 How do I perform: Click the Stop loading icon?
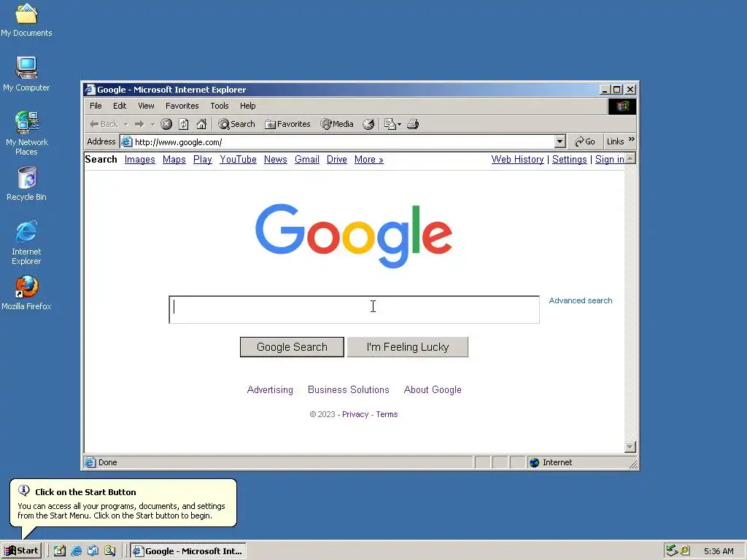166,124
